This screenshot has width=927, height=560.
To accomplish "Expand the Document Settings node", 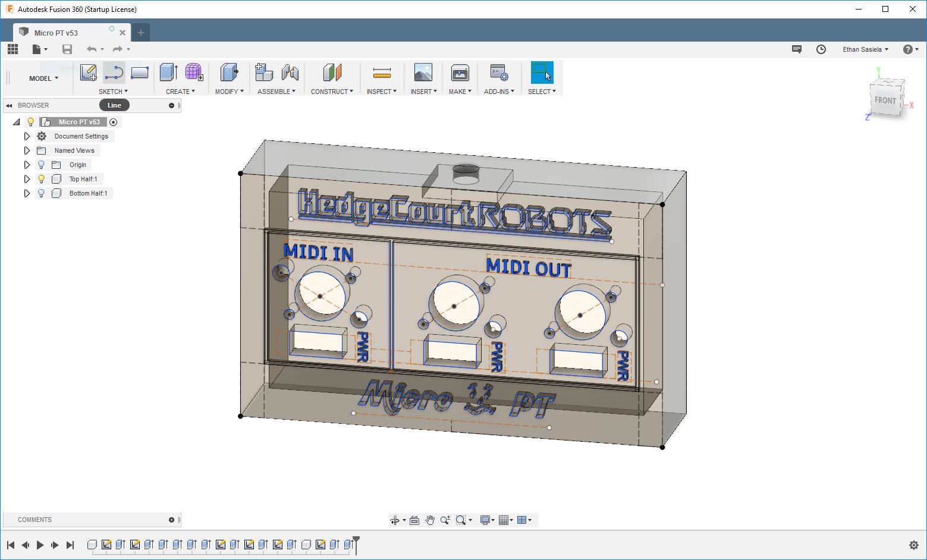I will [27, 136].
